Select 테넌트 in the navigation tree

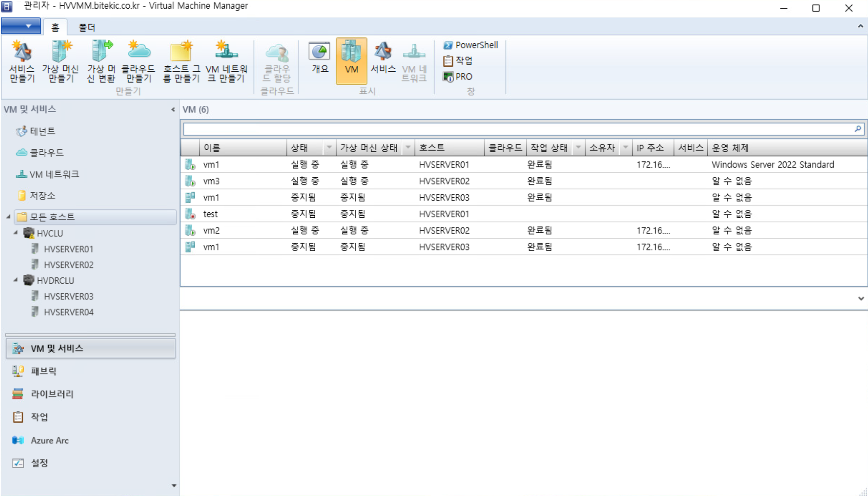[x=36, y=131]
